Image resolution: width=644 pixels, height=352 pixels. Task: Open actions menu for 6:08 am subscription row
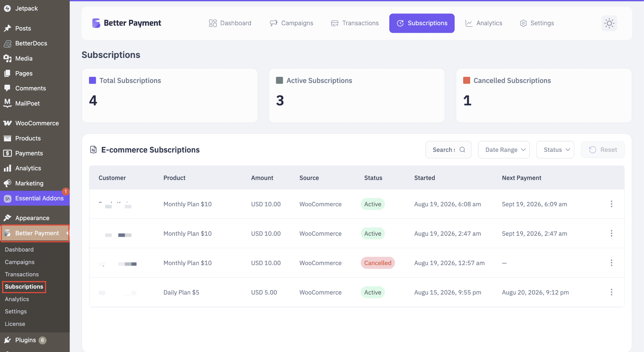(x=612, y=204)
